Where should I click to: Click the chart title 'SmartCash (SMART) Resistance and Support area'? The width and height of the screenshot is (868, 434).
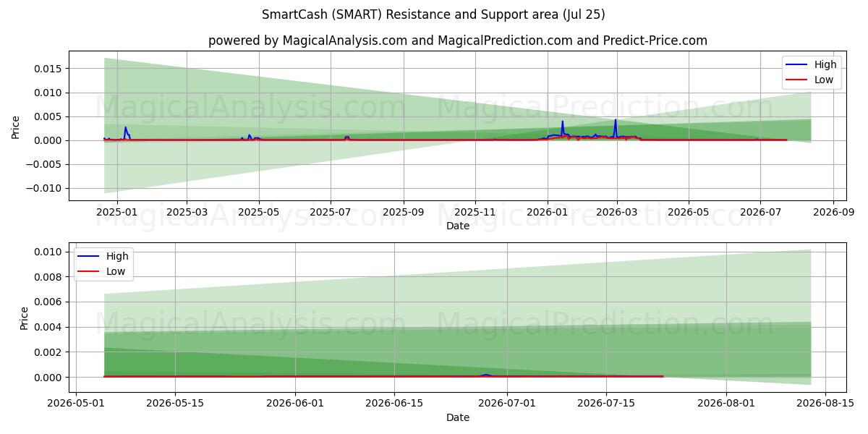pos(433,14)
